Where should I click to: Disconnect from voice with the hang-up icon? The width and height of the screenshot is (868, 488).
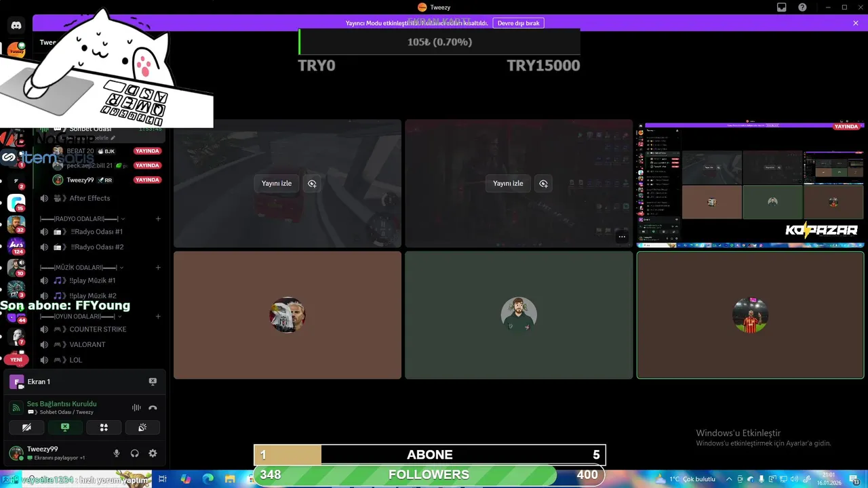coord(153,407)
